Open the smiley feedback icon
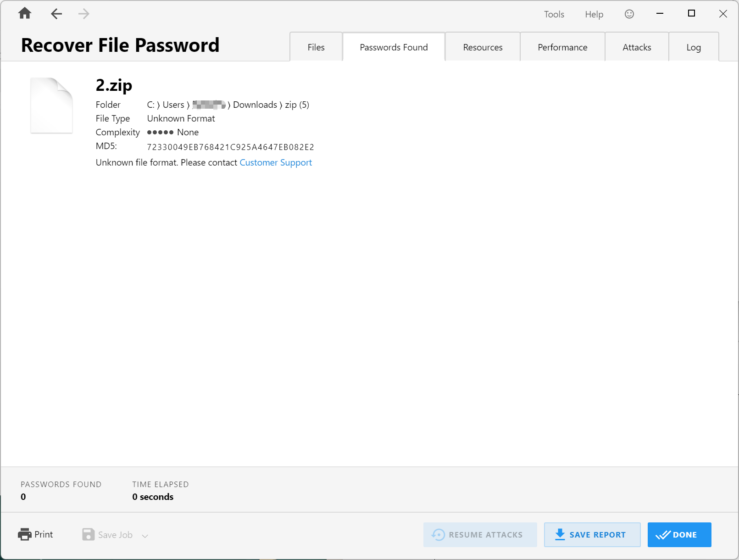Viewport: 739px width, 560px height. pyautogui.click(x=629, y=14)
